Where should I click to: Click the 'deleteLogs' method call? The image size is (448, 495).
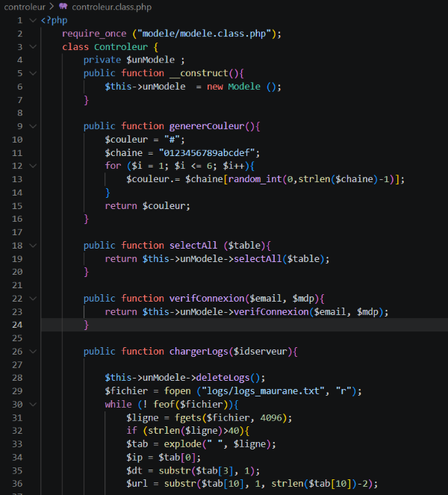coord(223,378)
